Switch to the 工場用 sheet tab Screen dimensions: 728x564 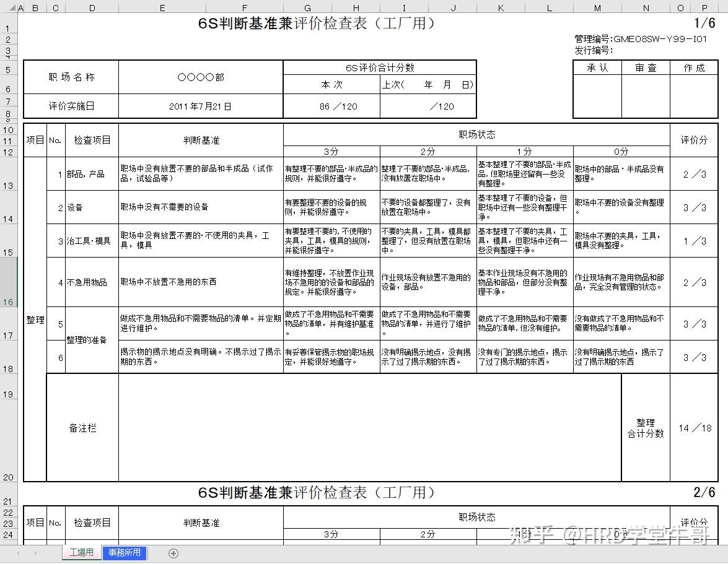pos(81,552)
